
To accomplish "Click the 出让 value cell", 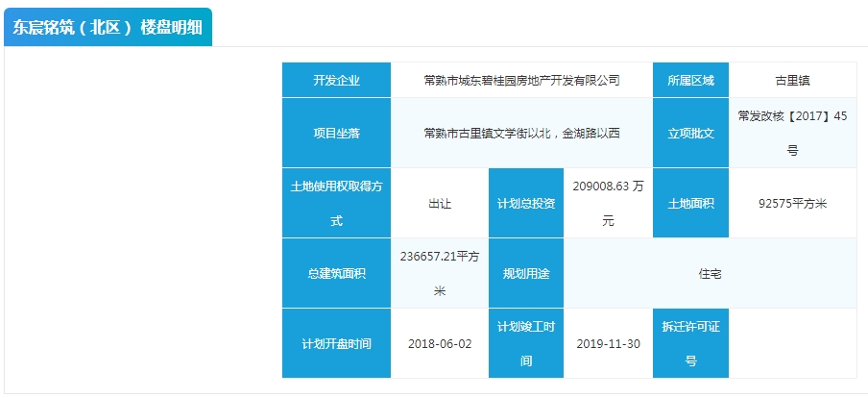I will tap(440, 203).
